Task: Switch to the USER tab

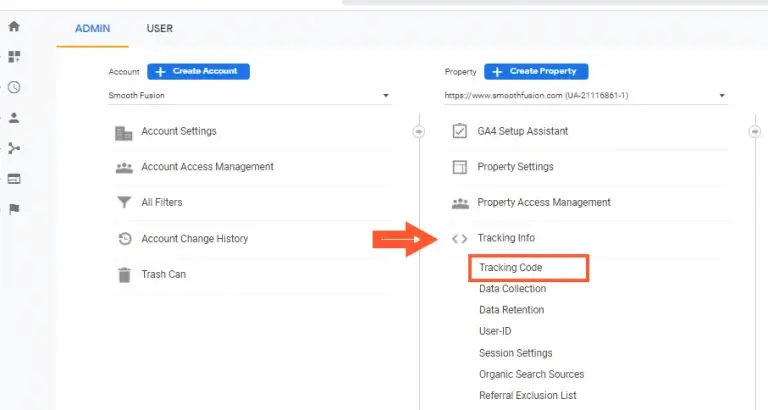Action: point(160,29)
